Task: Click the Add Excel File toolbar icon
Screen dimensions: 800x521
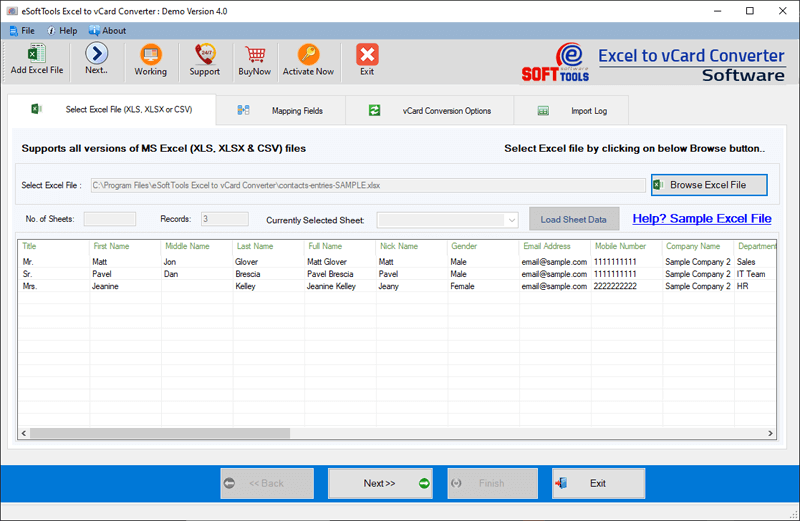Action: [x=37, y=60]
